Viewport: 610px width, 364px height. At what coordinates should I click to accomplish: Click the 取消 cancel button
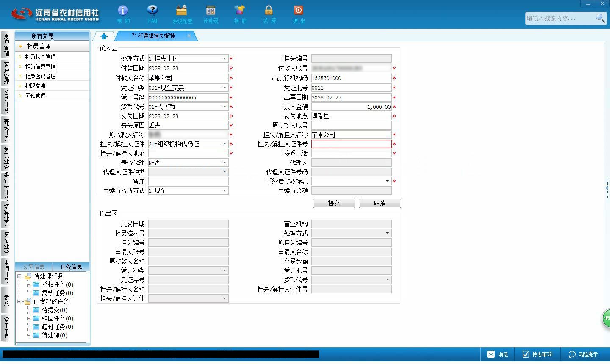coord(380,203)
